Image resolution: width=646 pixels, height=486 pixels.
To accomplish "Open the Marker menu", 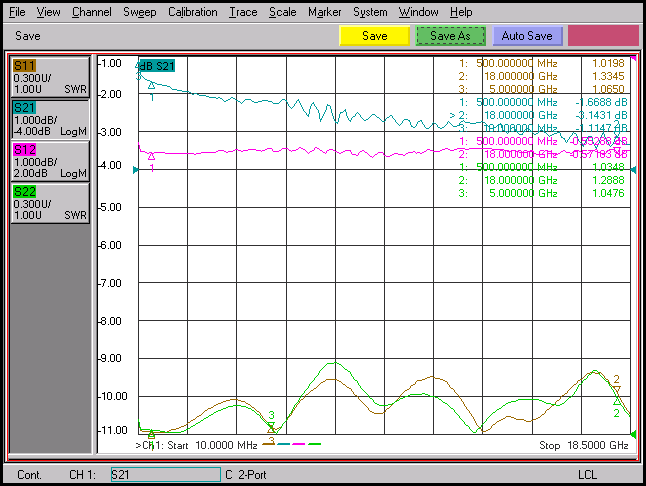I will coord(325,12).
